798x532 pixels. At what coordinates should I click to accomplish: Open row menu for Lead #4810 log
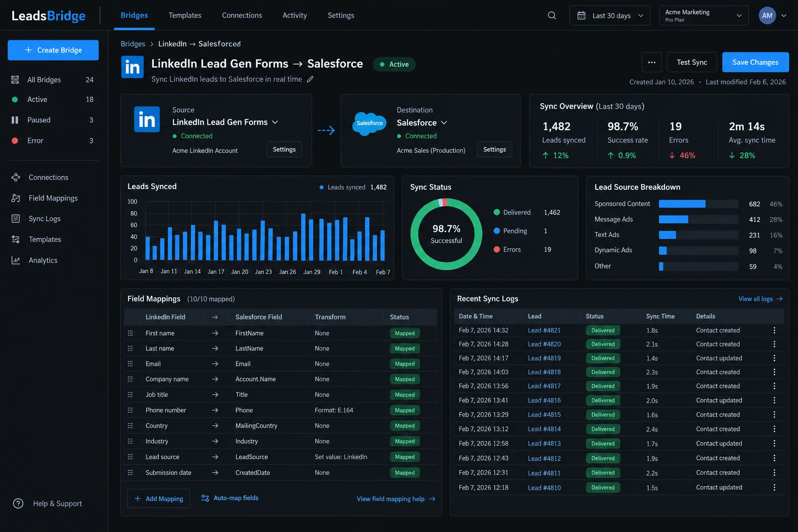[774, 487]
